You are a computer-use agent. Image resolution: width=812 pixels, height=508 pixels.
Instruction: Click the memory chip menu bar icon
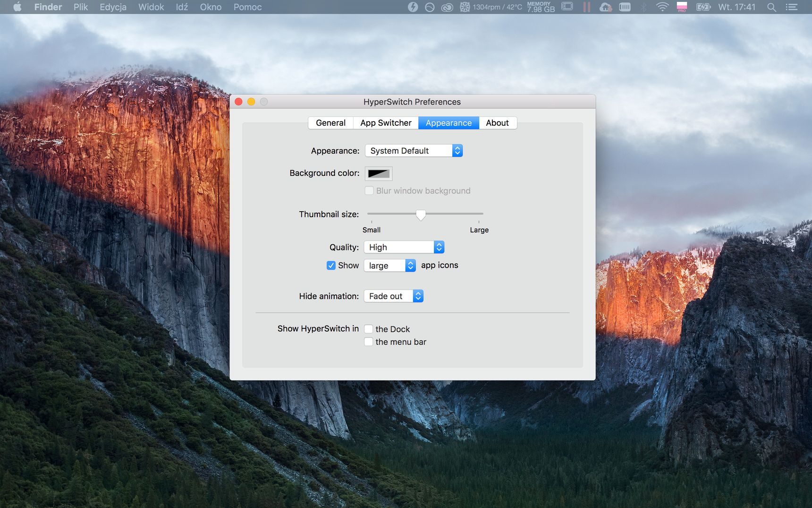(x=625, y=7)
